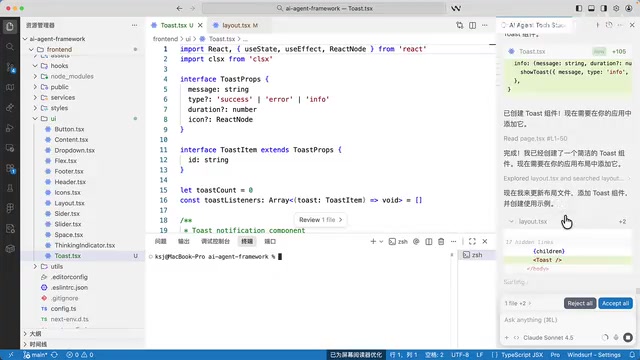The image size is (640, 360).
Task: Open new terminal profile dropdown arrow
Action: tap(381, 242)
